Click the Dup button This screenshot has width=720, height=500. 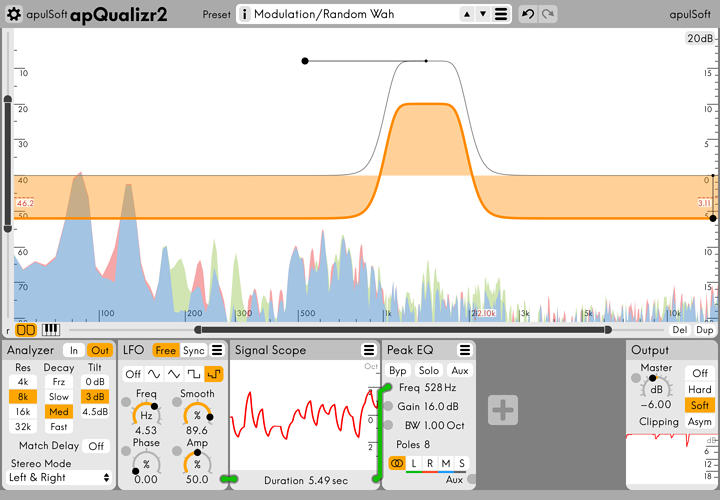[x=704, y=330]
